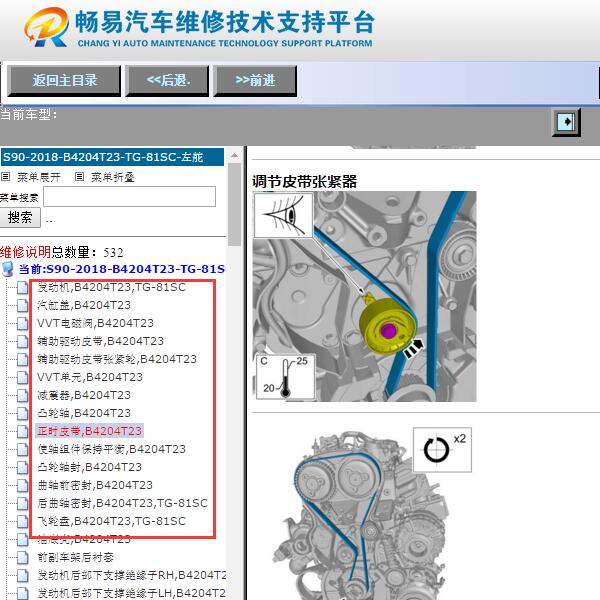Click document icon beside VVT单元,B4204T23
Image resolution: width=600 pixels, height=600 pixels.
(x=23, y=377)
